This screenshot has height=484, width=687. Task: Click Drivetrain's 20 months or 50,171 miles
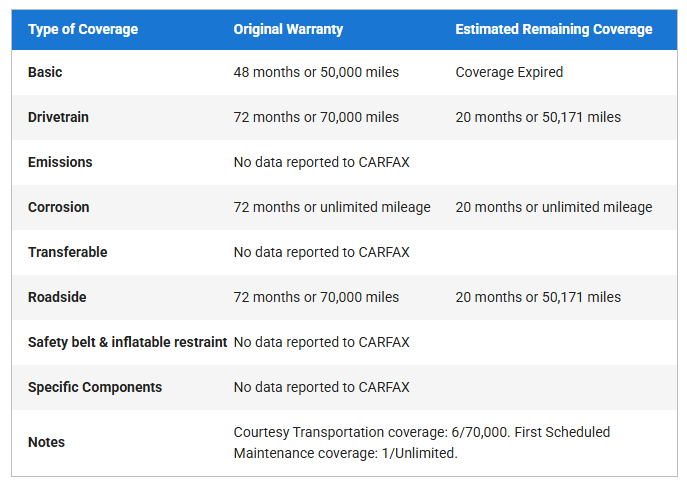(537, 118)
